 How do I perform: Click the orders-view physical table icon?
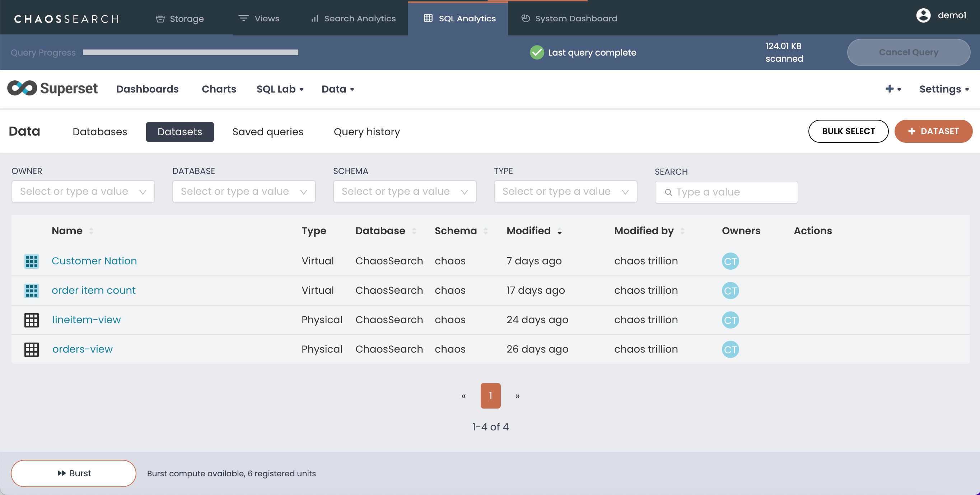click(x=32, y=349)
